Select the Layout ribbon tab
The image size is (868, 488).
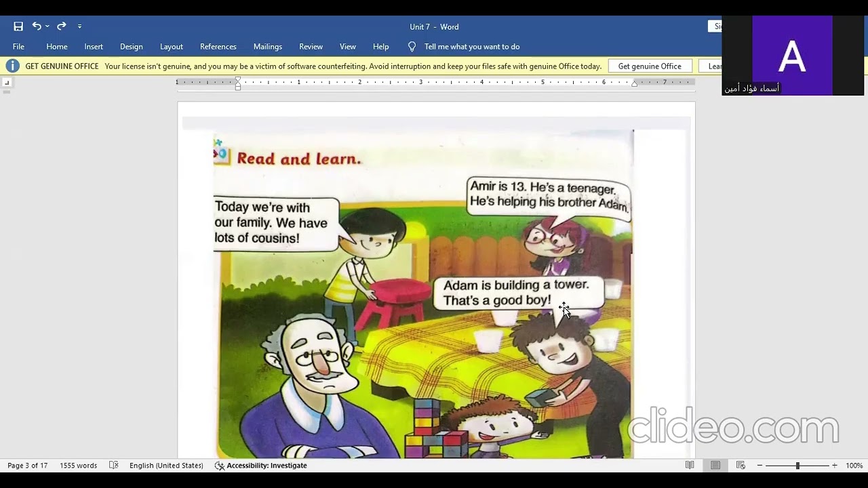pyautogui.click(x=172, y=47)
